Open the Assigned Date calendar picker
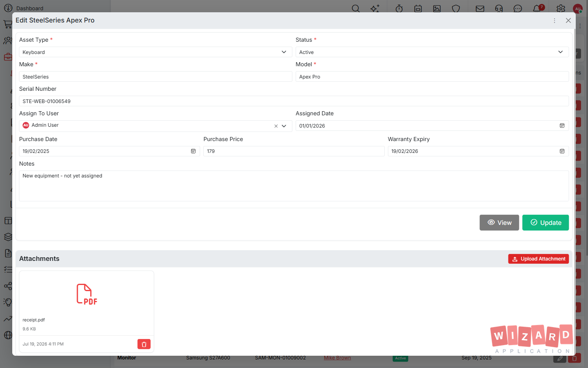The height and width of the screenshot is (368, 588). pos(562,126)
